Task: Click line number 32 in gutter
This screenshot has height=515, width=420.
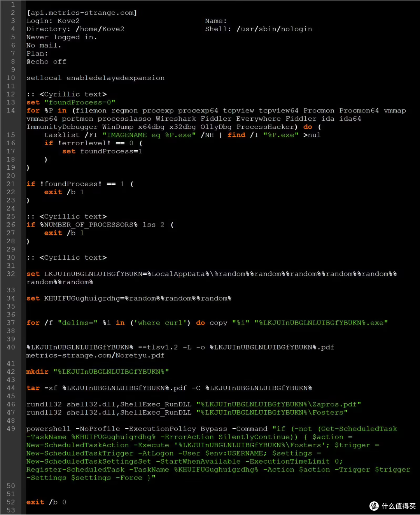Action: pos(10,274)
